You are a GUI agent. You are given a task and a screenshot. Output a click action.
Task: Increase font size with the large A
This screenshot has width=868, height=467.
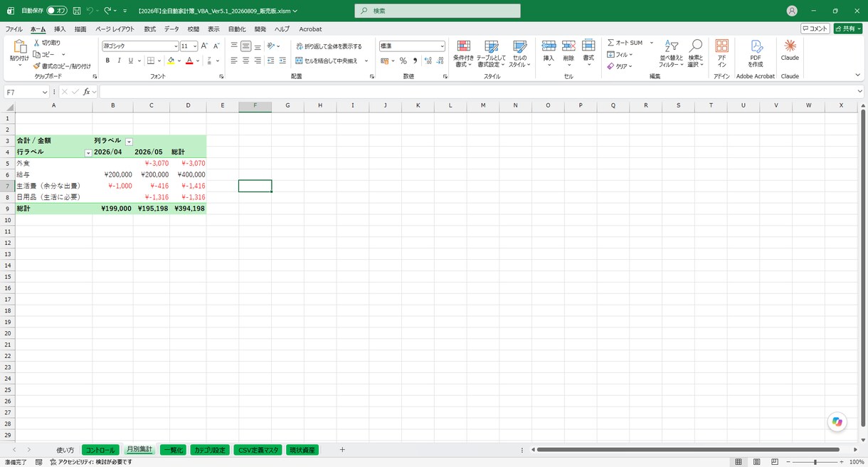[x=205, y=46]
